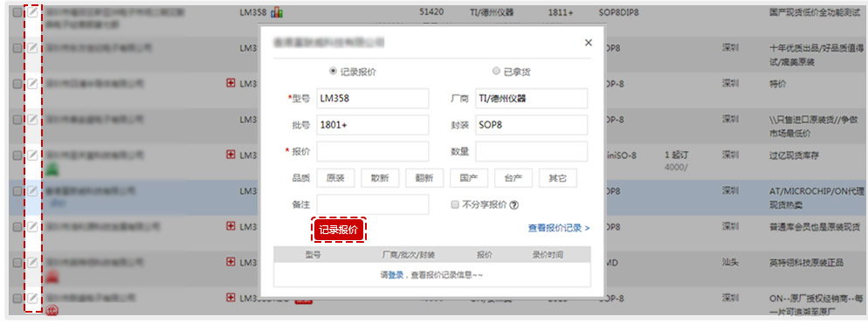Screen dimensions: 868x324
Task: Close the quote dialog with the X
Action: (589, 43)
